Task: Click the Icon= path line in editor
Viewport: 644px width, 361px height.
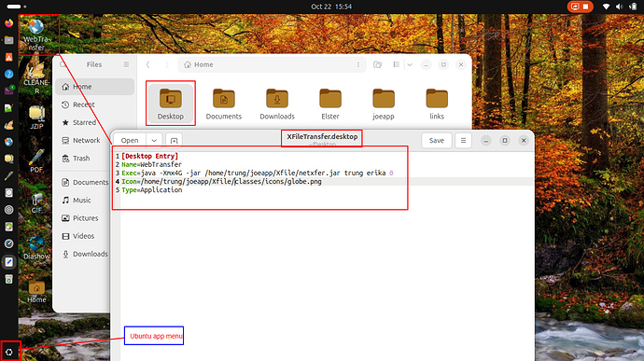Action: point(221,182)
